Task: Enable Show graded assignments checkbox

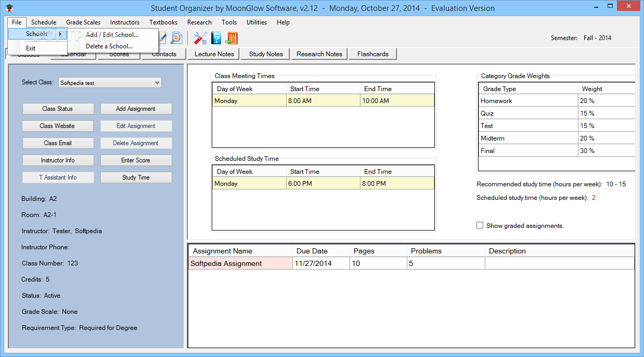Action: [480, 225]
